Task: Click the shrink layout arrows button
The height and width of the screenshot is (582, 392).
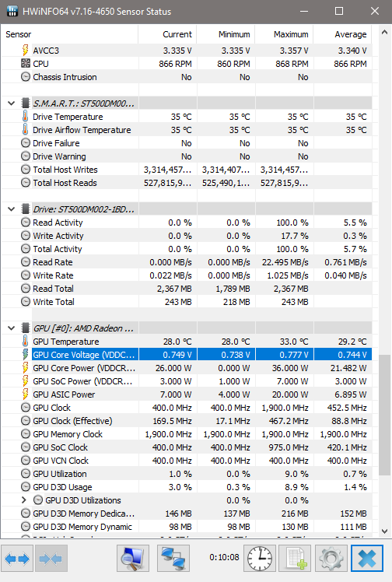Action: (x=51, y=558)
